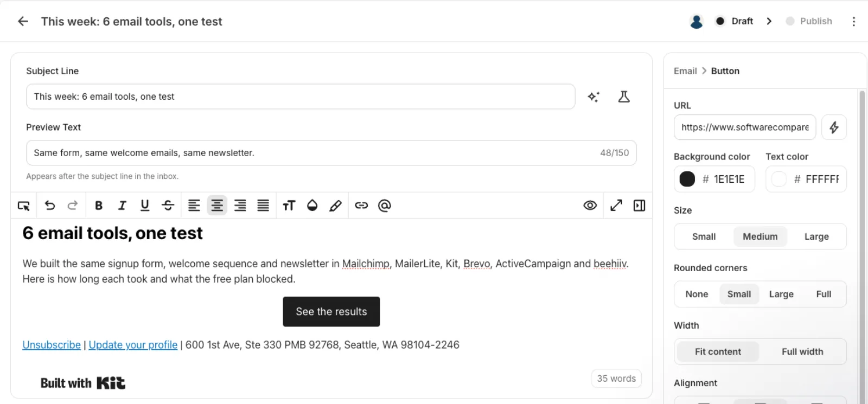Go back using the left arrow icon

tap(23, 21)
